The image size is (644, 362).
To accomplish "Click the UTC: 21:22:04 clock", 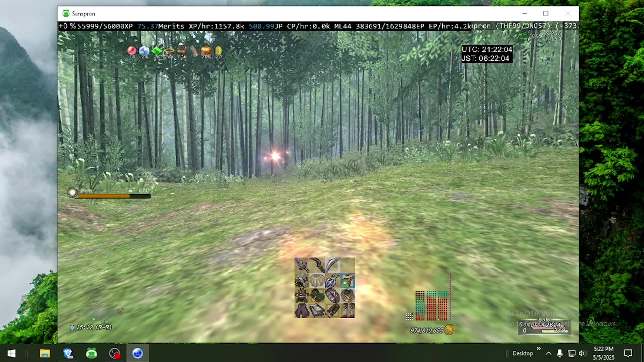I will coord(487,49).
